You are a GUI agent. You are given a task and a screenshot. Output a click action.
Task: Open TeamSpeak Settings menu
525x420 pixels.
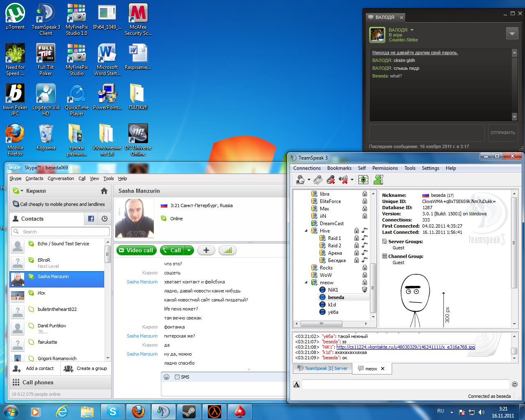tap(430, 168)
